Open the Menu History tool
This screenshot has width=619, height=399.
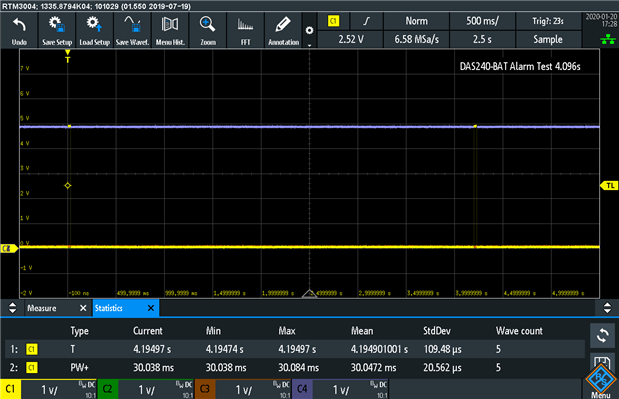pyautogui.click(x=170, y=31)
